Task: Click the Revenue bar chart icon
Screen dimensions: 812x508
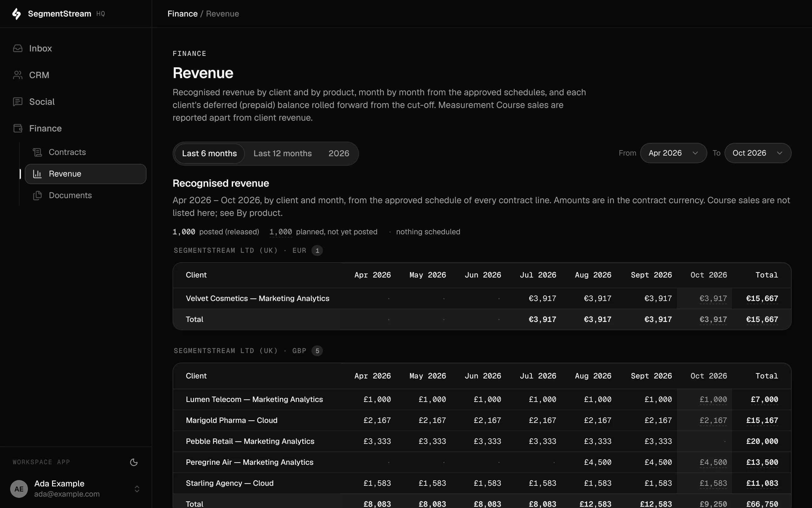Action: pos(37,174)
